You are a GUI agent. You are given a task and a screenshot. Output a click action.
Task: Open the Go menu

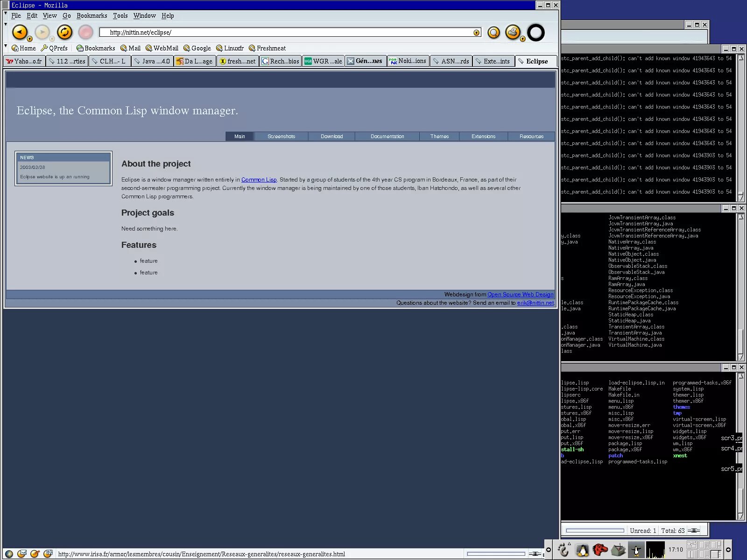pyautogui.click(x=67, y=15)
